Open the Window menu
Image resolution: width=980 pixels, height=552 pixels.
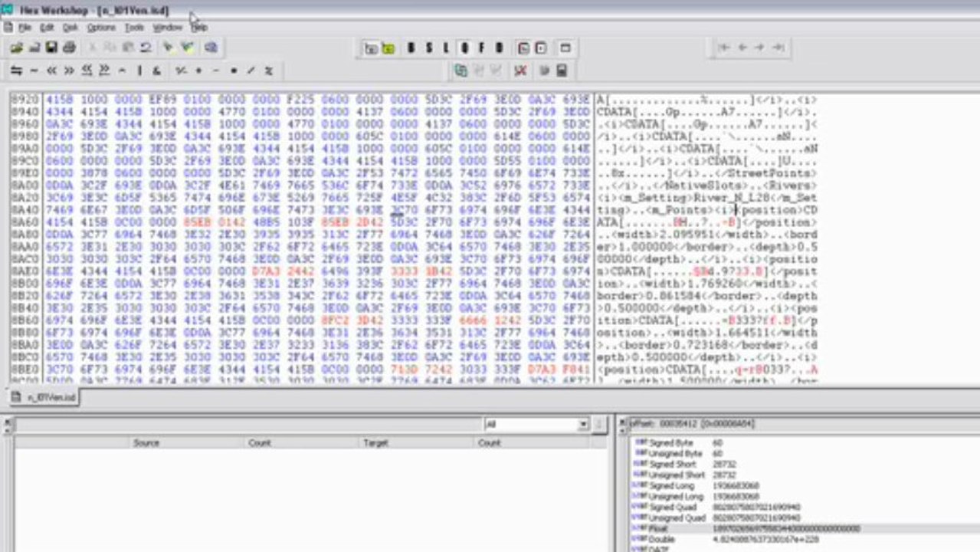pos(167,28)
